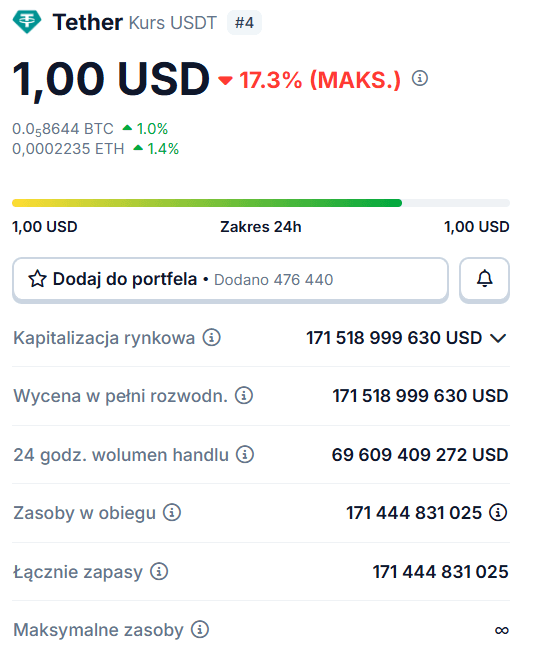
Task: Click the 171 518 999 630 USD market cap value
Action: pos(394,338)
